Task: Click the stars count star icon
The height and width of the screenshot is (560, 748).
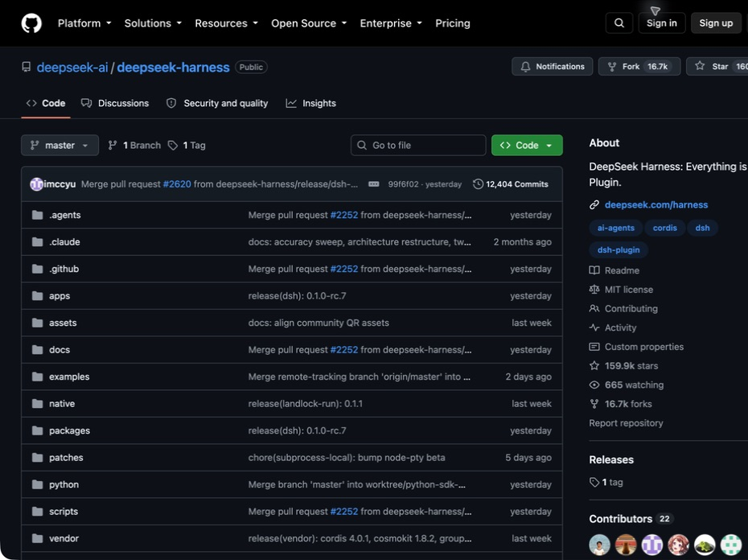Action: click(x=594, y=366)
